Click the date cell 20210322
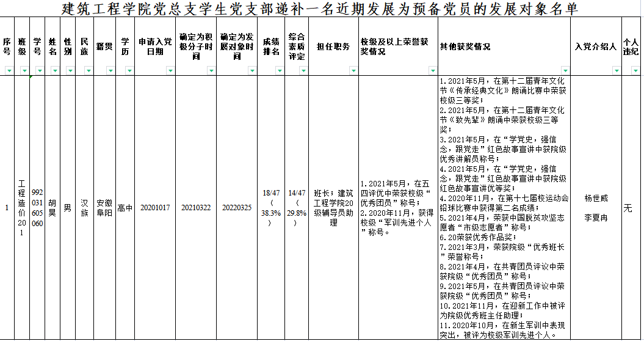 [196, 208]
